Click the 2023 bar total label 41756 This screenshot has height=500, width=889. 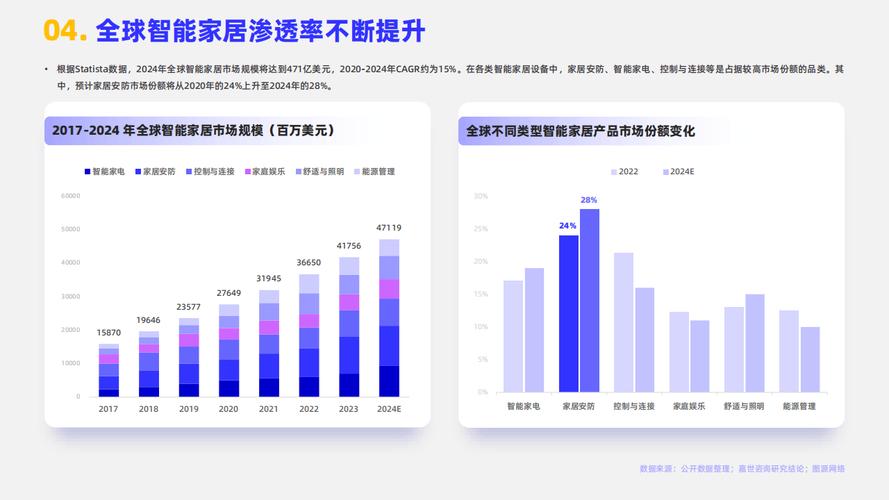pyautogui.click(x=349, y=246)
